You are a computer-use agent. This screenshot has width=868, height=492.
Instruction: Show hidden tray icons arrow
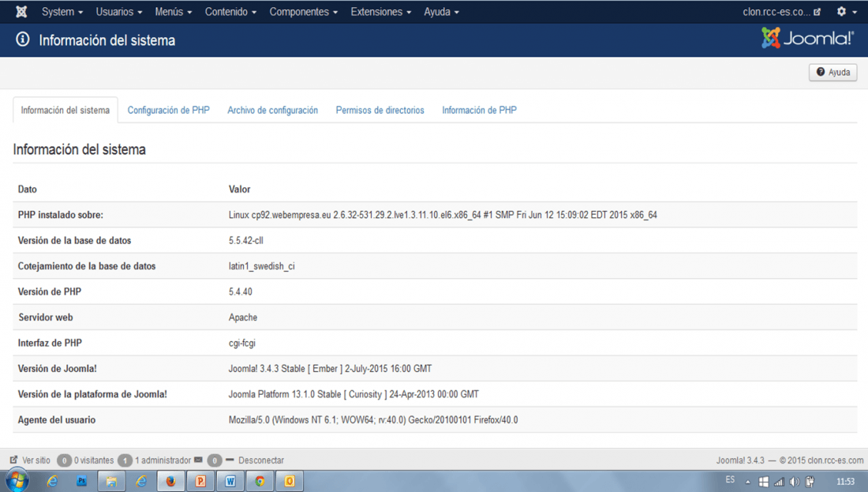(748, 482)
